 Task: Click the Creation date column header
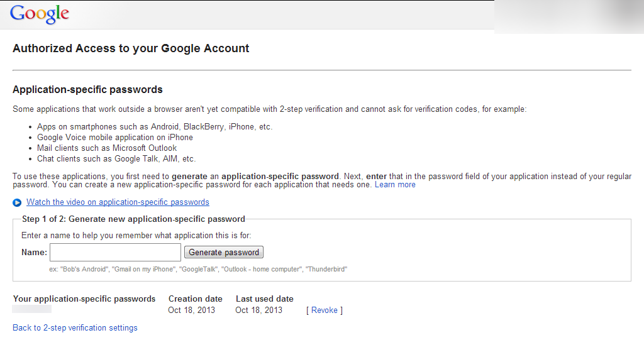click(x=195, y=299)
